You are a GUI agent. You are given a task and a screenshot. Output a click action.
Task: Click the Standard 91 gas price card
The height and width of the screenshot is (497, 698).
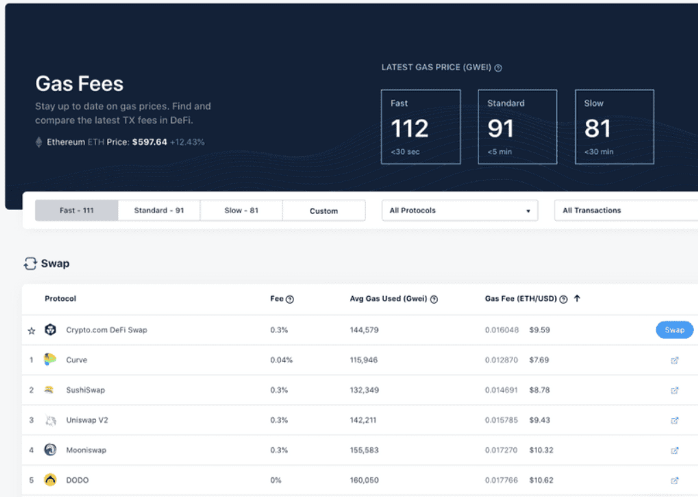517,127
